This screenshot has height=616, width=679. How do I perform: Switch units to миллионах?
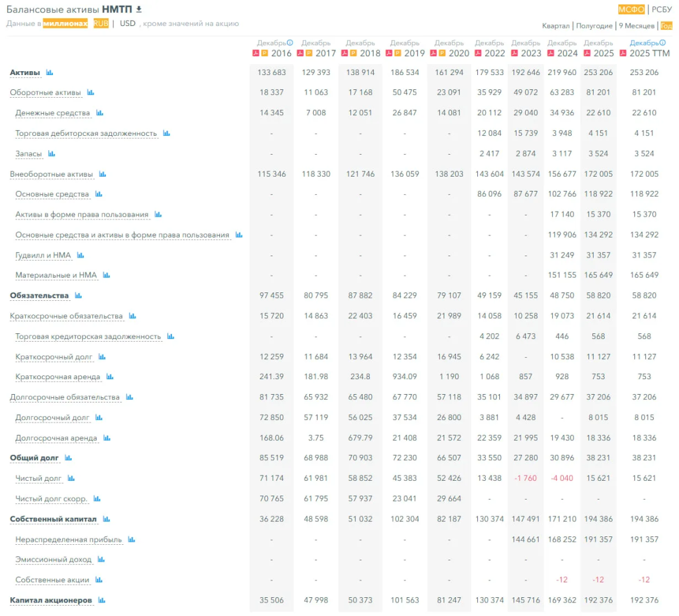pos(65,23)
